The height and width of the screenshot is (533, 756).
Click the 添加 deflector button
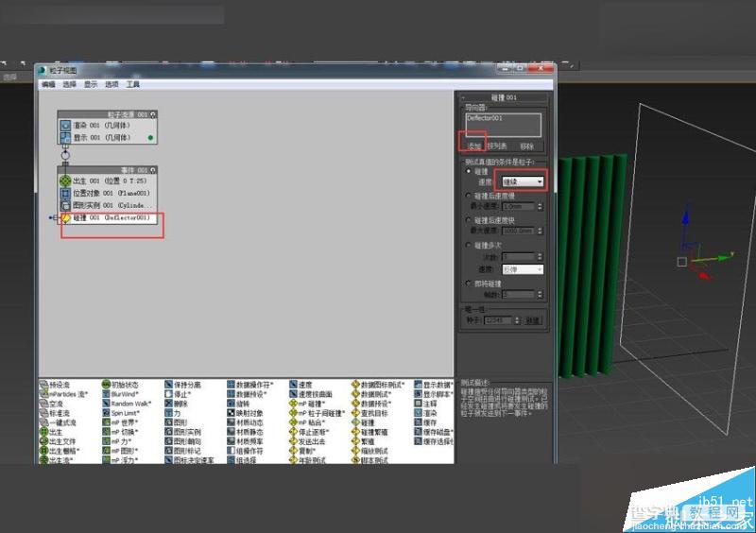(x=474, y=146)
